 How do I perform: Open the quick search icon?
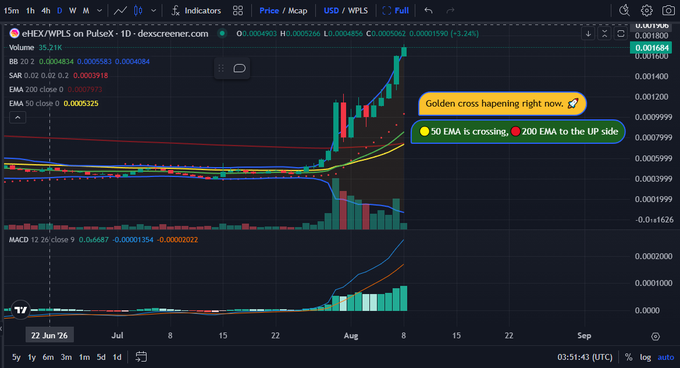point(624,10)
